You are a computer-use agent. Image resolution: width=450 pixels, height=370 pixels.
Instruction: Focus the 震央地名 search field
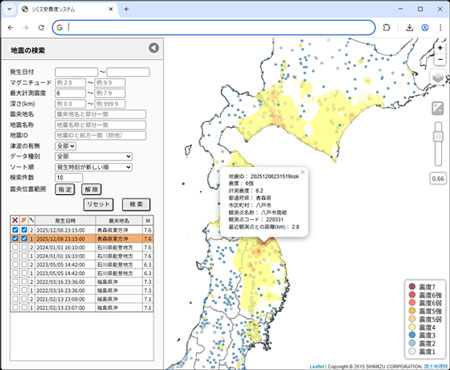click(100, 114)
